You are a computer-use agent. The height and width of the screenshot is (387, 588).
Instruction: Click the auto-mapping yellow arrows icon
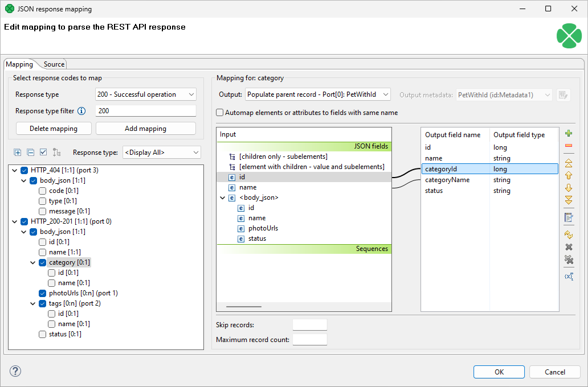(x=568, y=234)
